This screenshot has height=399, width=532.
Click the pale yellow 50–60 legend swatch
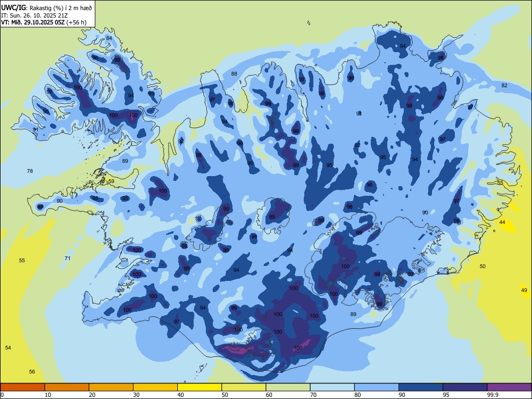pyautogui.click(x=244, y=387)
